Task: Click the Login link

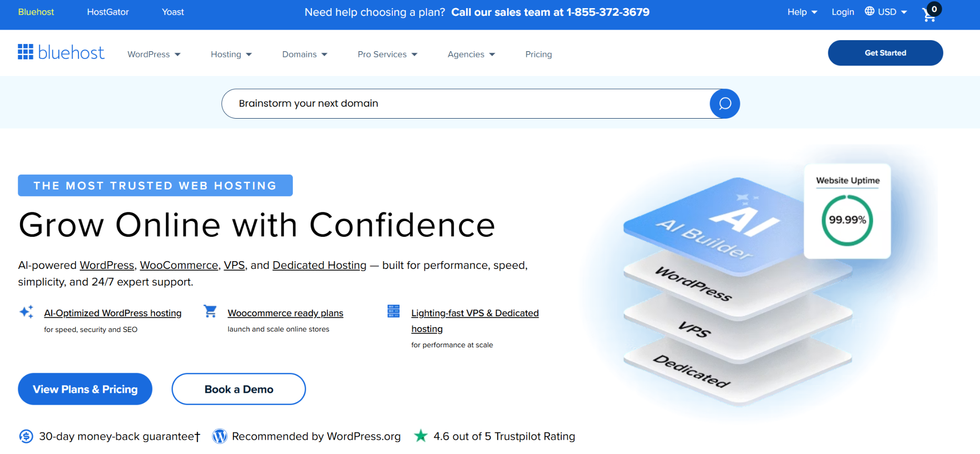Action: click(843, 12)
